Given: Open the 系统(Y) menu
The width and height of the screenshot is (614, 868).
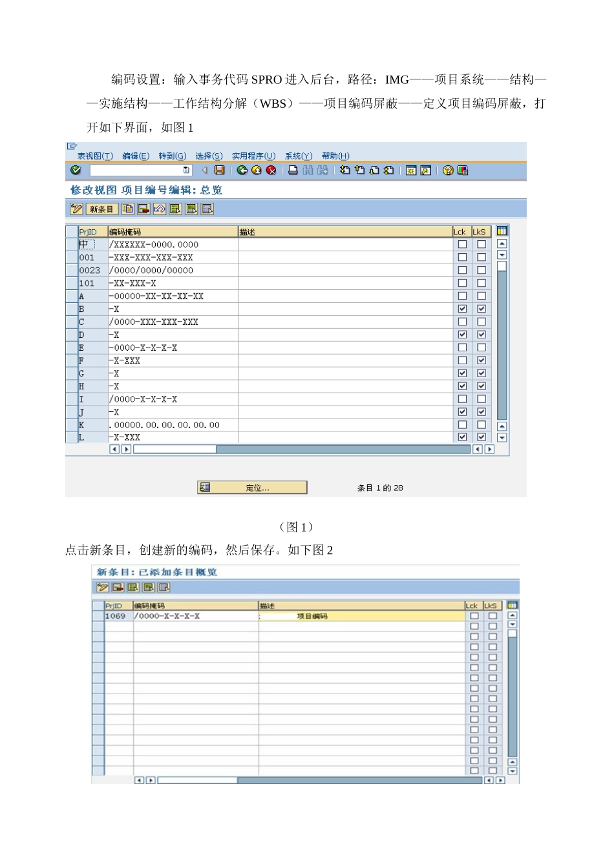Looking at the screenshot, I should tap(299, 156).
